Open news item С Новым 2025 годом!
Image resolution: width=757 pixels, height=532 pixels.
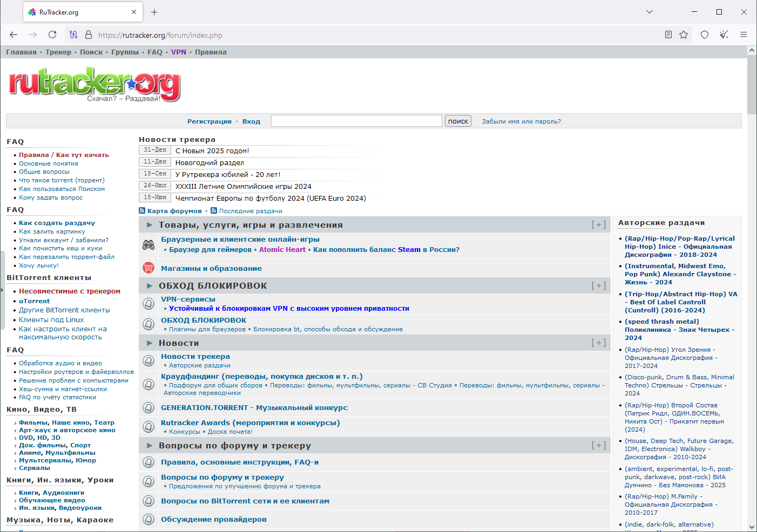(212, 151)
